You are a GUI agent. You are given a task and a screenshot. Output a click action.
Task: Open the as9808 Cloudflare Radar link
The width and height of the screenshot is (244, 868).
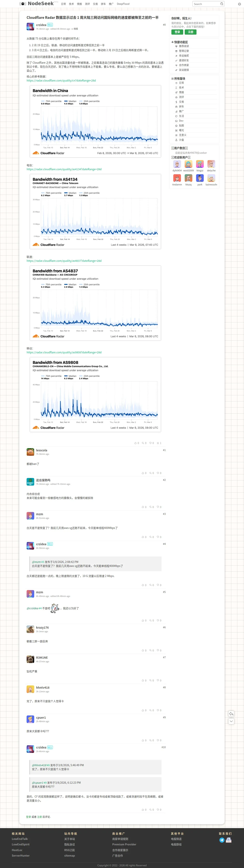coord(64,352)
